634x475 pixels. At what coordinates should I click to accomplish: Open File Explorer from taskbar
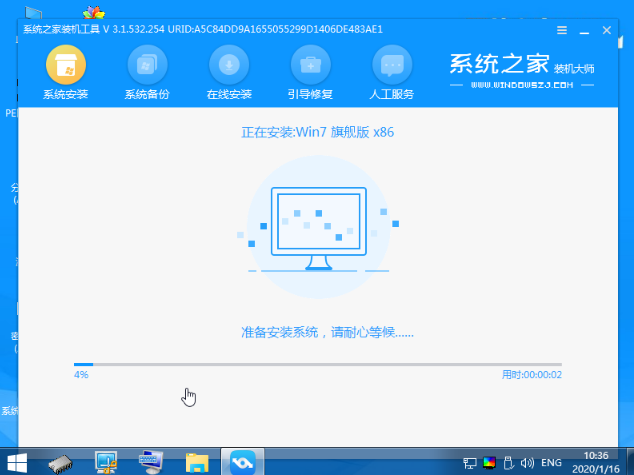pyautogui.click(x=197, y=462)
